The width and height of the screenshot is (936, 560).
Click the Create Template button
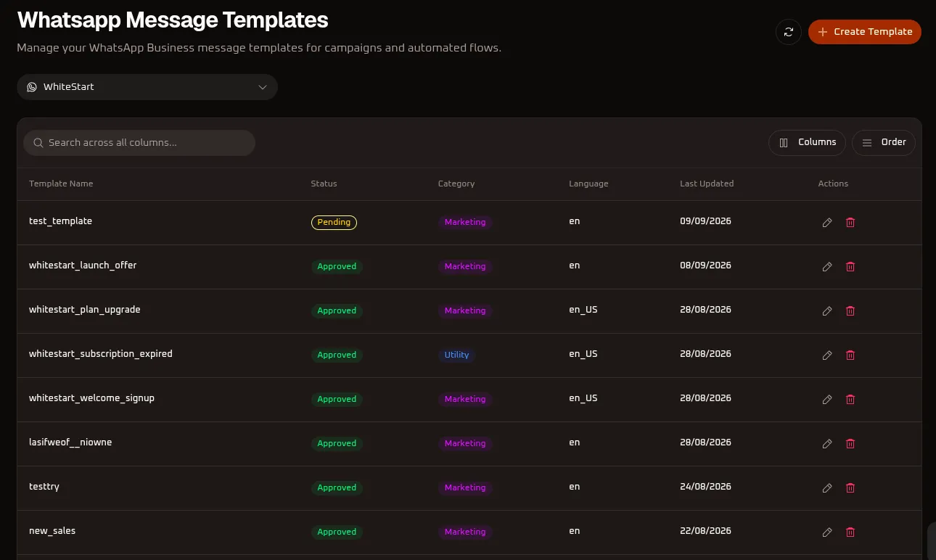pyautogui.click(x=865, y=32)
